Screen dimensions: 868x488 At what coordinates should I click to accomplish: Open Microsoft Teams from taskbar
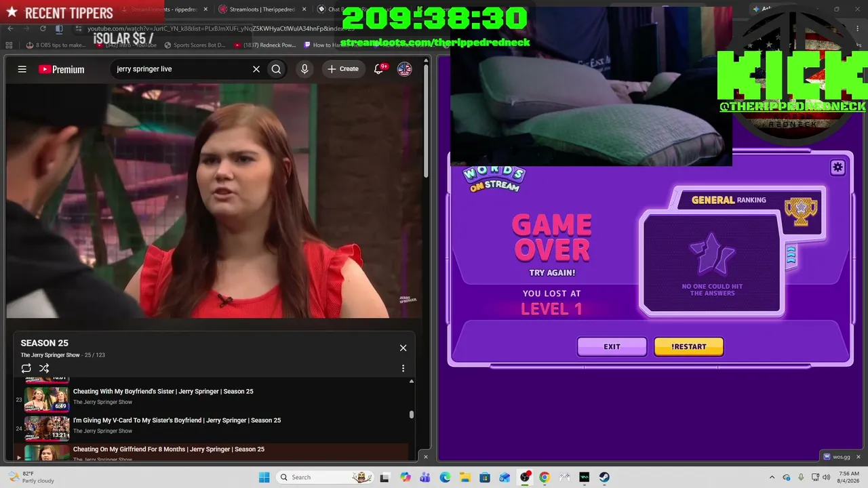(425, 477)
